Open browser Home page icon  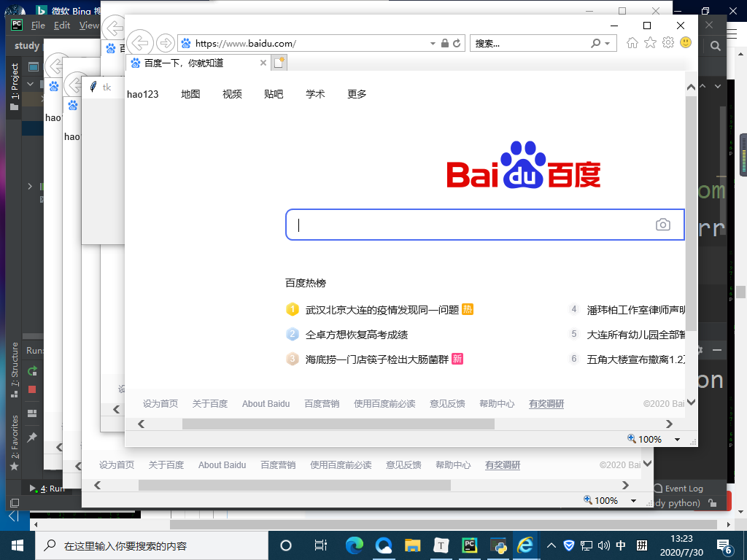pyautogui.click(x=632, y=43)
